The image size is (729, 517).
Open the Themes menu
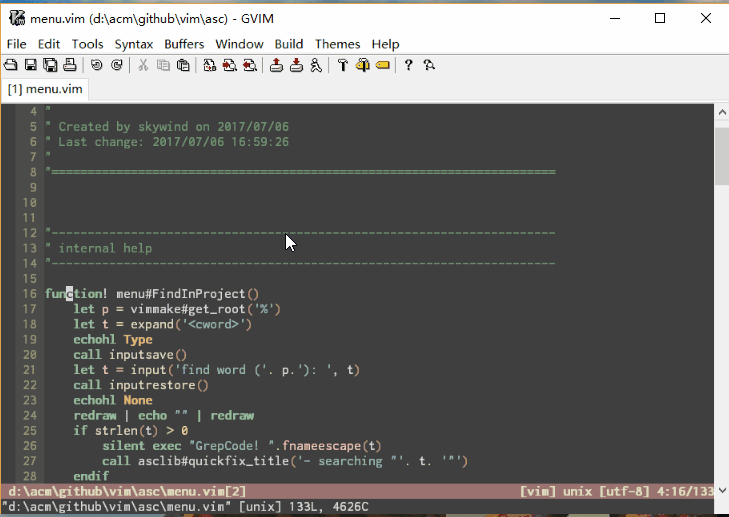(338, 44)
